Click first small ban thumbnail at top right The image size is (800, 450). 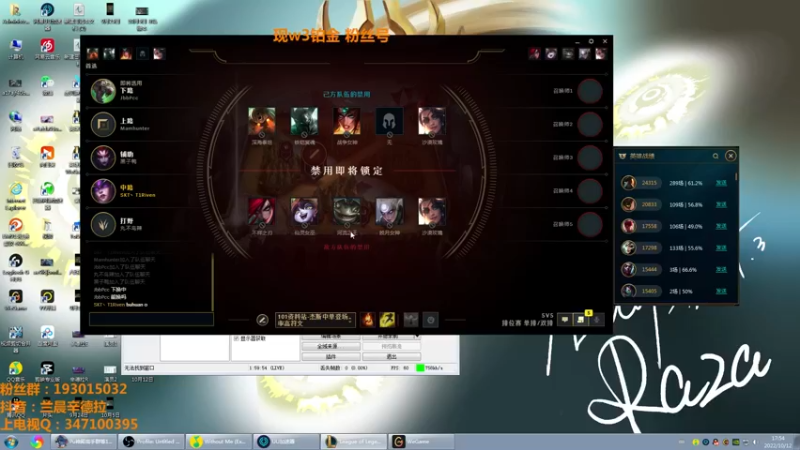(x=534, y=54)
